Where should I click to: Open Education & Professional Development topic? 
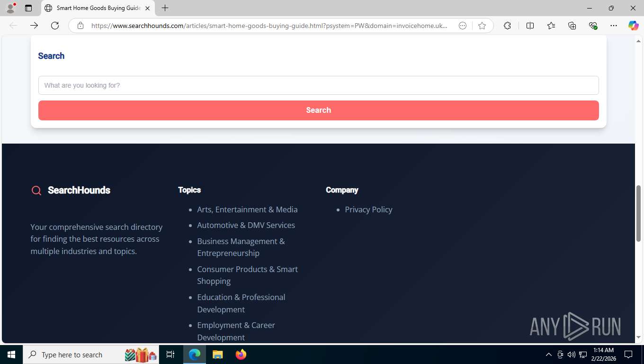241,303
